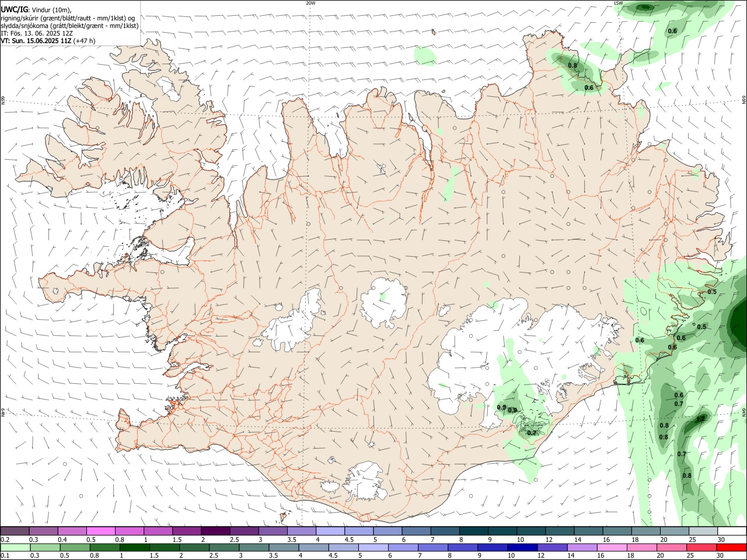Click the '0.9' precipitation value on the map
The width and height of the screenshot is (747, 560).
pos(512,410)
